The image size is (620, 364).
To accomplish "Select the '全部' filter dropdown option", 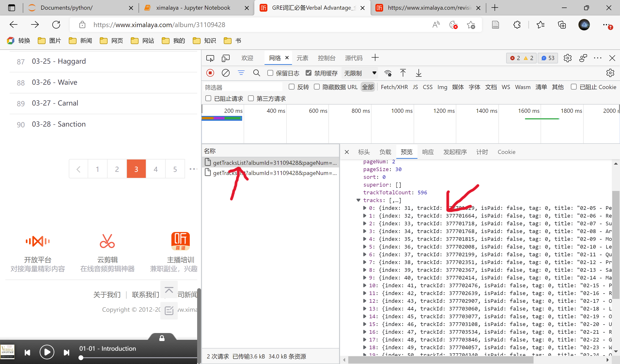I will (368, 87).
